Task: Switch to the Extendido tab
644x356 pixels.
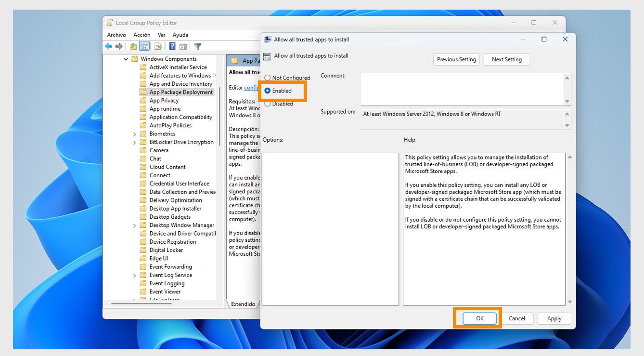Action: [x=243, y=304]
